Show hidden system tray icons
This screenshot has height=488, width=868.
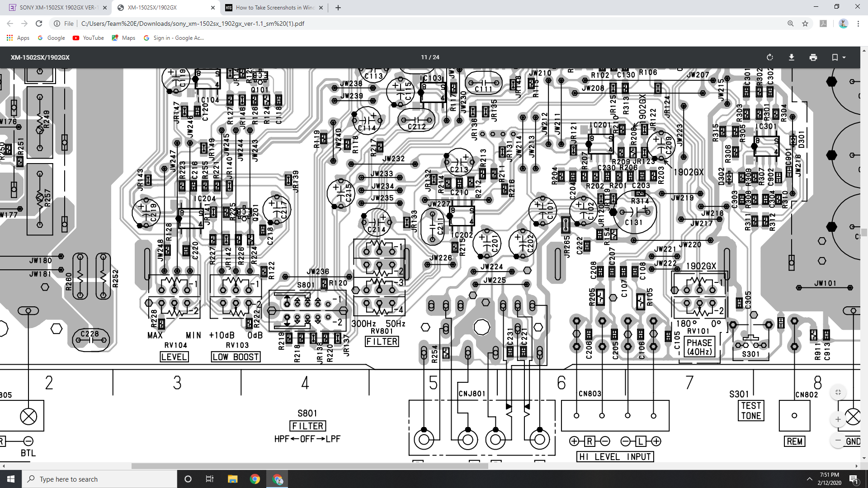(809, 479)
